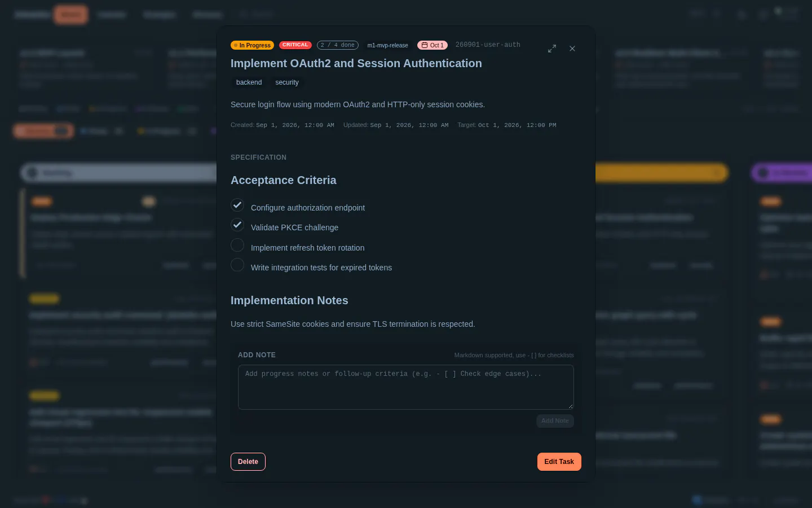
Task: Click the task title about OAuth2
Action: (356, 63)
